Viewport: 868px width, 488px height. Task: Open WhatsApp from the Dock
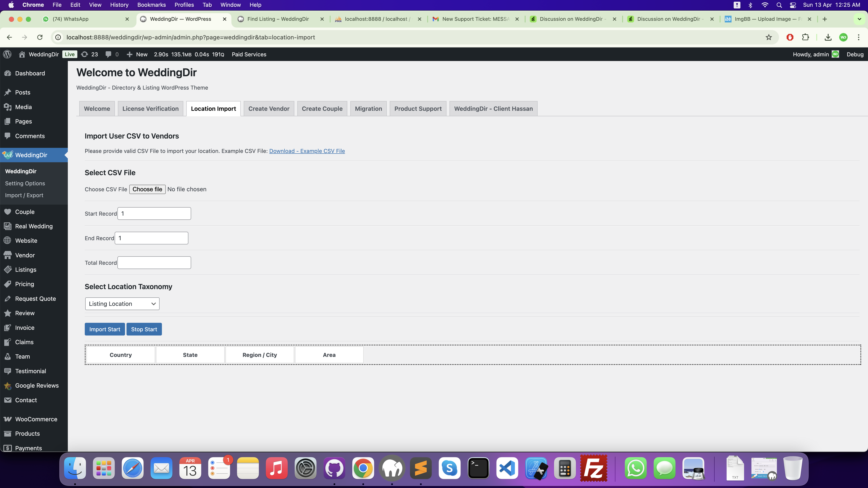click(x=635, y=468)
